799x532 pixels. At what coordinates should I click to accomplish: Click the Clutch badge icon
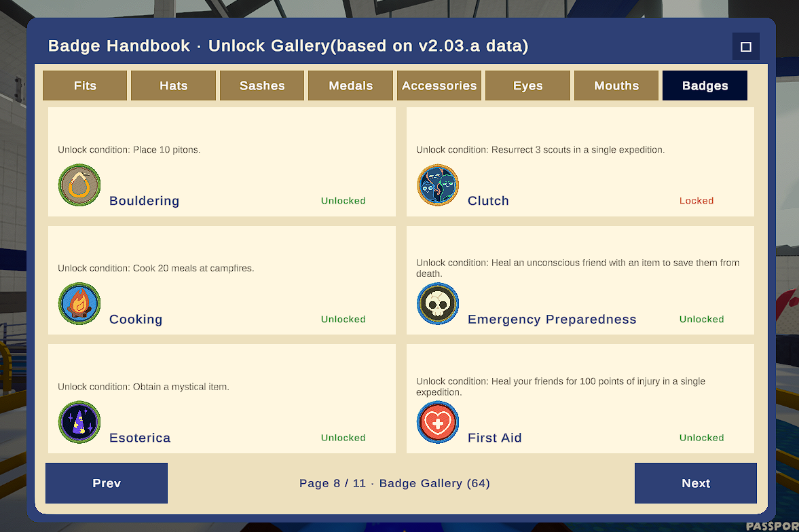(438, 185)
